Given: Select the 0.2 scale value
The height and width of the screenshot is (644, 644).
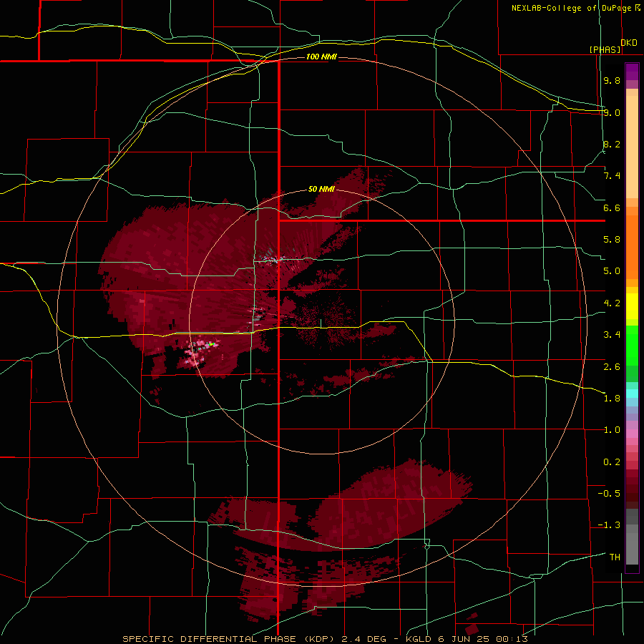Looking at the screenshot, I should pyautogui.click(x=612, y=462).
